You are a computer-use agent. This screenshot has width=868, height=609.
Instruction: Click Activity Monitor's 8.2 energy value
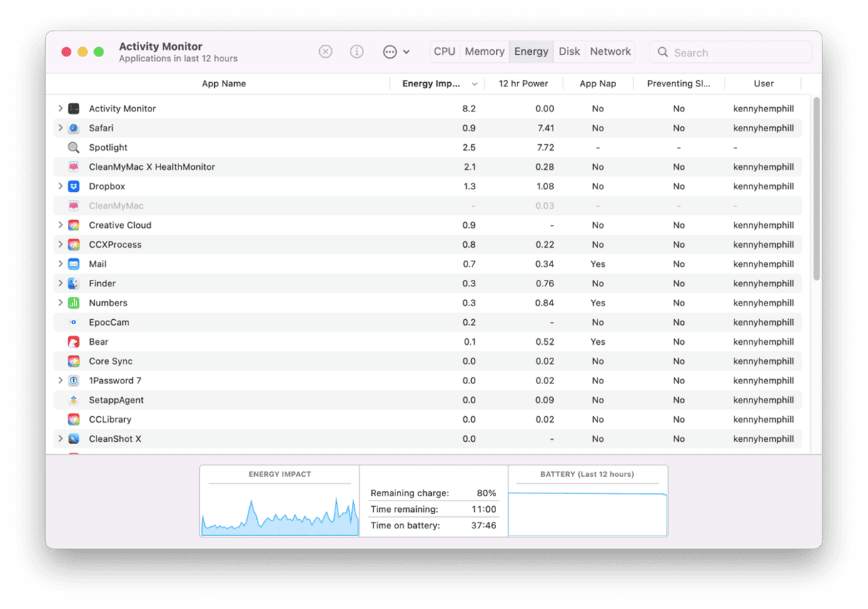point(469,109)
